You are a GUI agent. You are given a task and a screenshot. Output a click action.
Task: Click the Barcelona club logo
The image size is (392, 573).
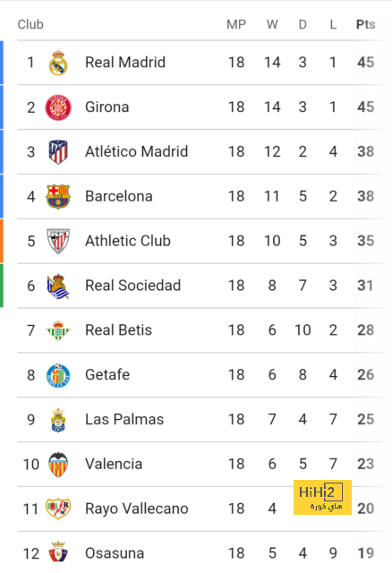[58, 197]
